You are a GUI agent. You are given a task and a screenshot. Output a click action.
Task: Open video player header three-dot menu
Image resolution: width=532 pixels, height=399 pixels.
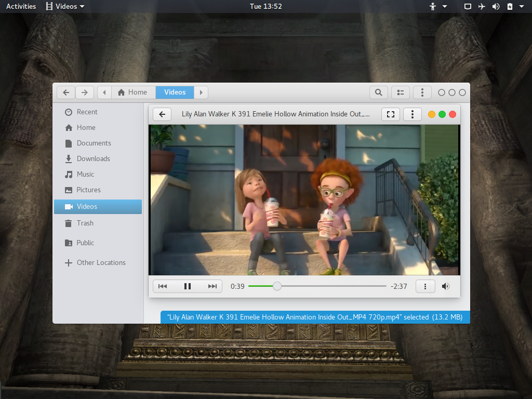(x=412, y=114)
